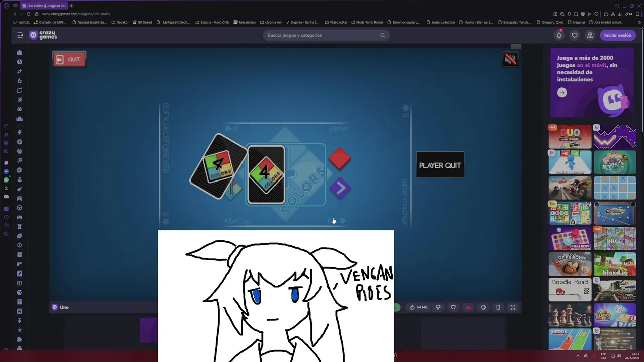Click the Iniciar sesión button
The image size is (644, 362).
click(x=617, y=35)
